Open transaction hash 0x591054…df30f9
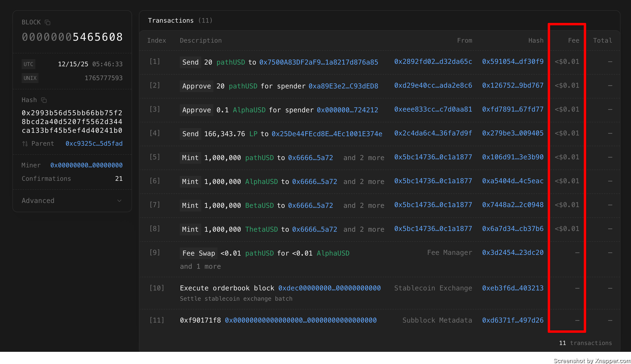 click(513, 62)
